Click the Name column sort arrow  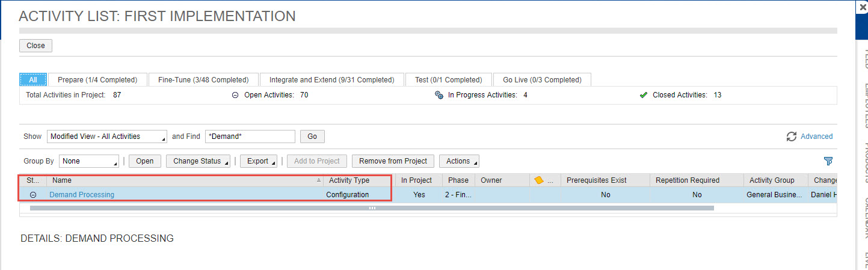click(318, 180)
